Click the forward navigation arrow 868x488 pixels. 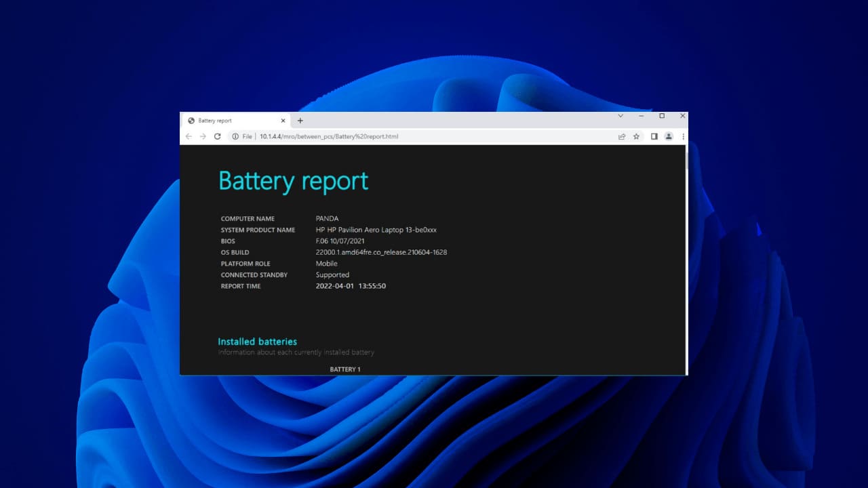point(203,136)
